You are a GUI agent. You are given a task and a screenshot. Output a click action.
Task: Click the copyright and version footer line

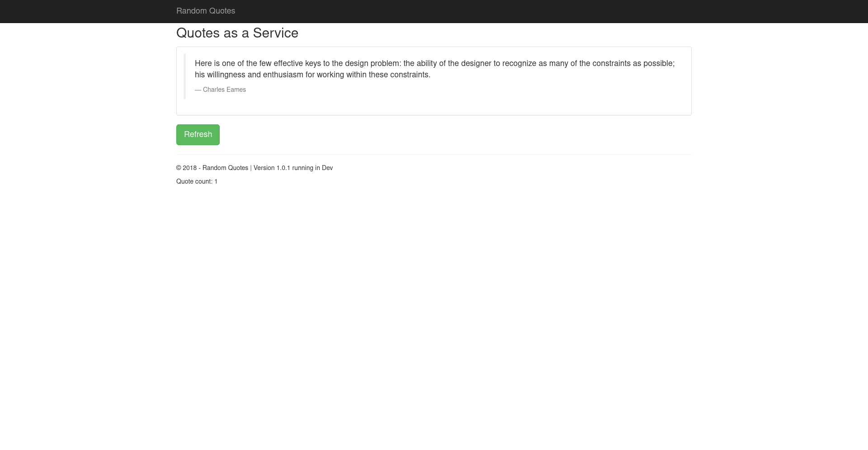[255, 168]
